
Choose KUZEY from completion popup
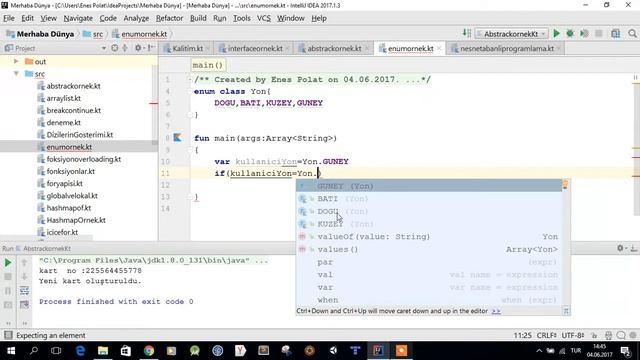429,224
